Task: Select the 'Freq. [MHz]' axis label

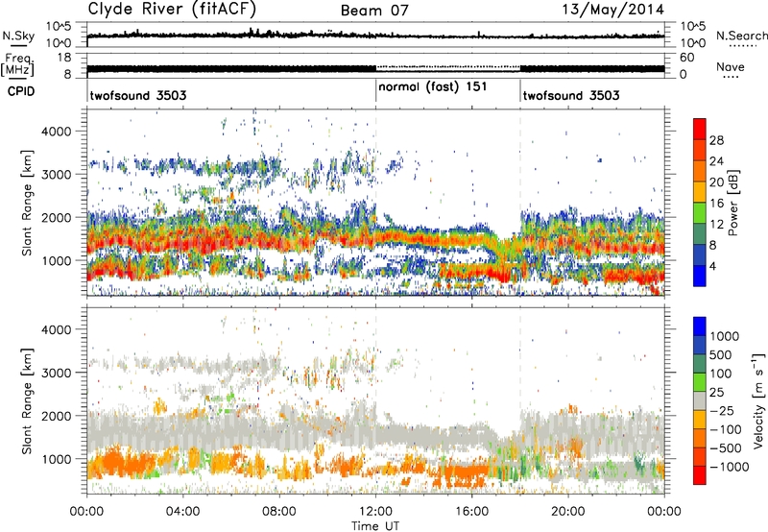Action: coord(17,65)
